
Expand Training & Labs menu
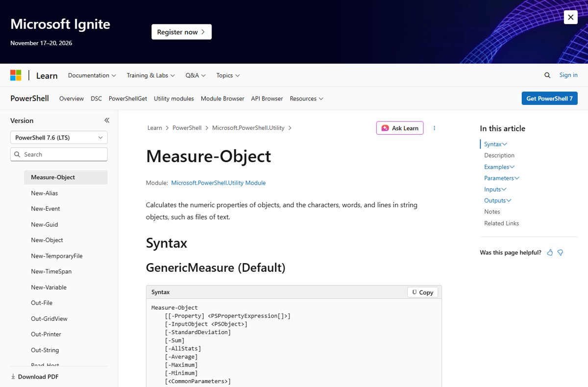coord(151,75)
